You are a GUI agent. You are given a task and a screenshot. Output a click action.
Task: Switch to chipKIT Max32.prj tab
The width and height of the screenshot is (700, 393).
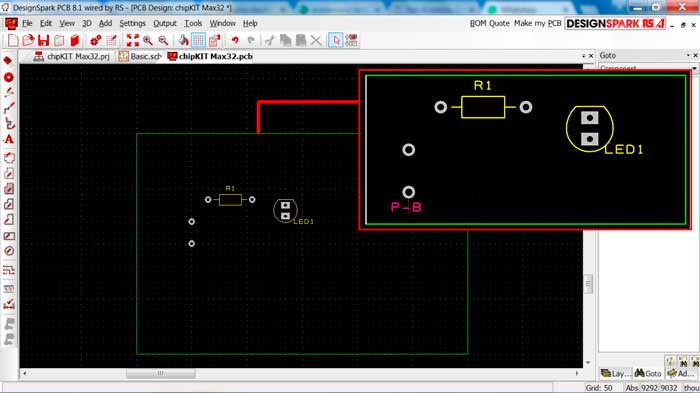click(x=72, y=57)
